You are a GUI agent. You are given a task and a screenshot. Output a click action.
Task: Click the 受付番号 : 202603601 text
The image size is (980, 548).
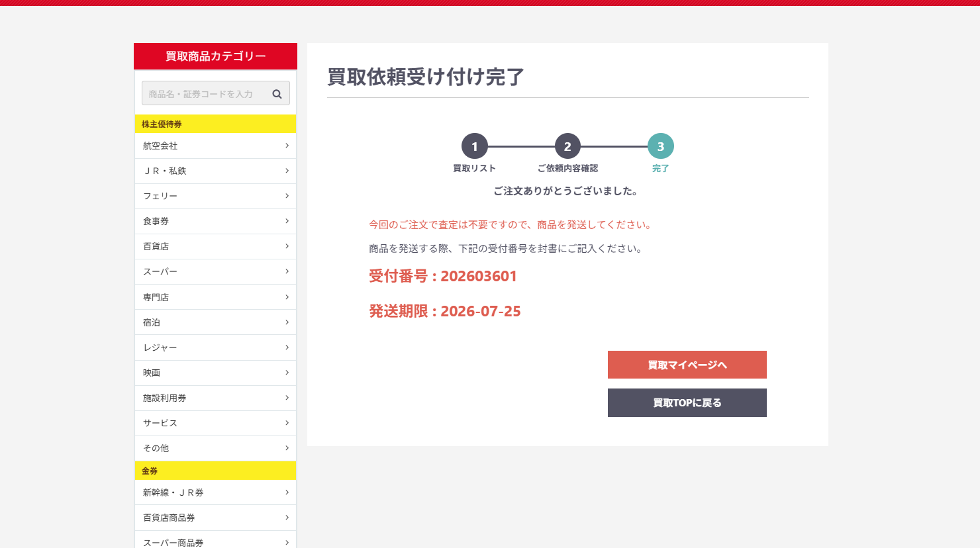coord(443,276)
